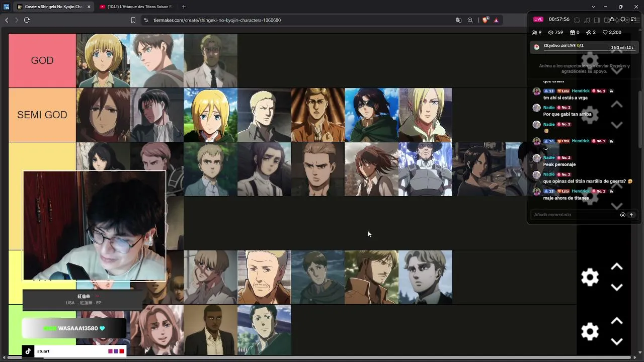
Task: Select white armored figure thumbnail in third tier
Action: coord(425,169)
